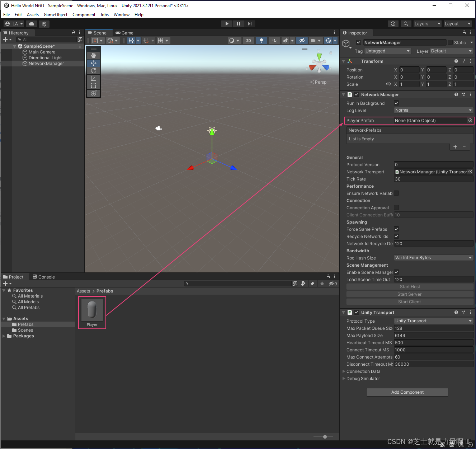
Task: Toggle scene lighting bulb icon
Action: click(x=261, y=41)
